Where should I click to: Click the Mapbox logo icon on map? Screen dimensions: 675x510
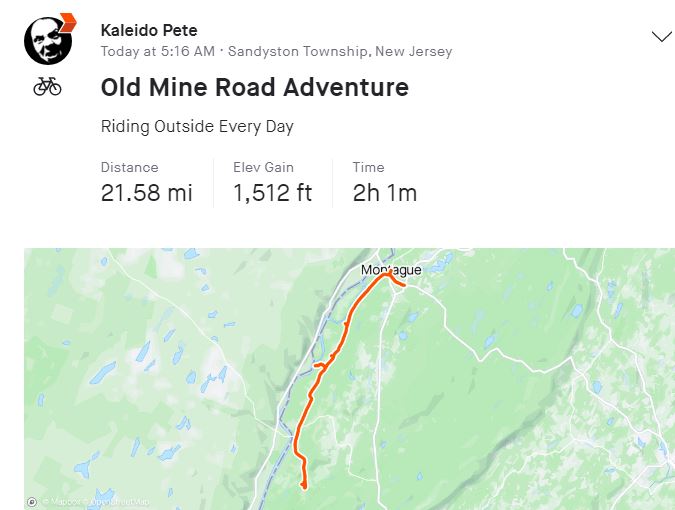pyautogui.click(x=32, y=501)
